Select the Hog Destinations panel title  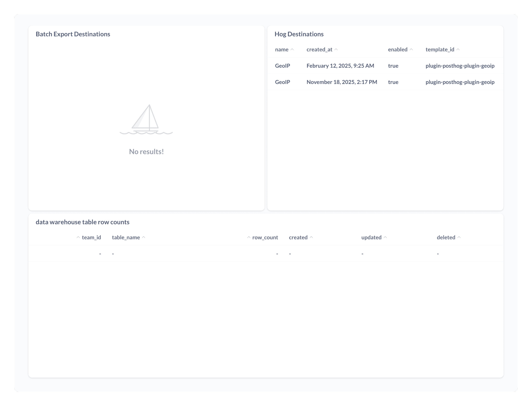(299, 34)
